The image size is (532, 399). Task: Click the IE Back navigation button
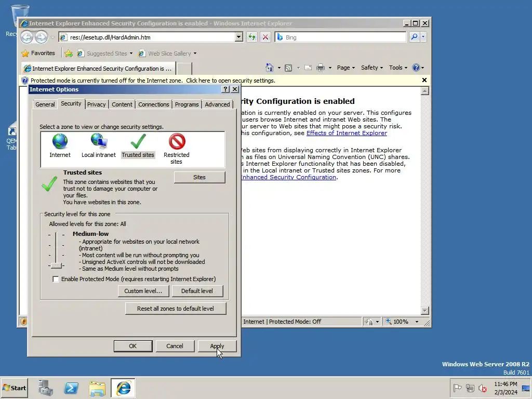pyautogui.click(x=27, y=37)
